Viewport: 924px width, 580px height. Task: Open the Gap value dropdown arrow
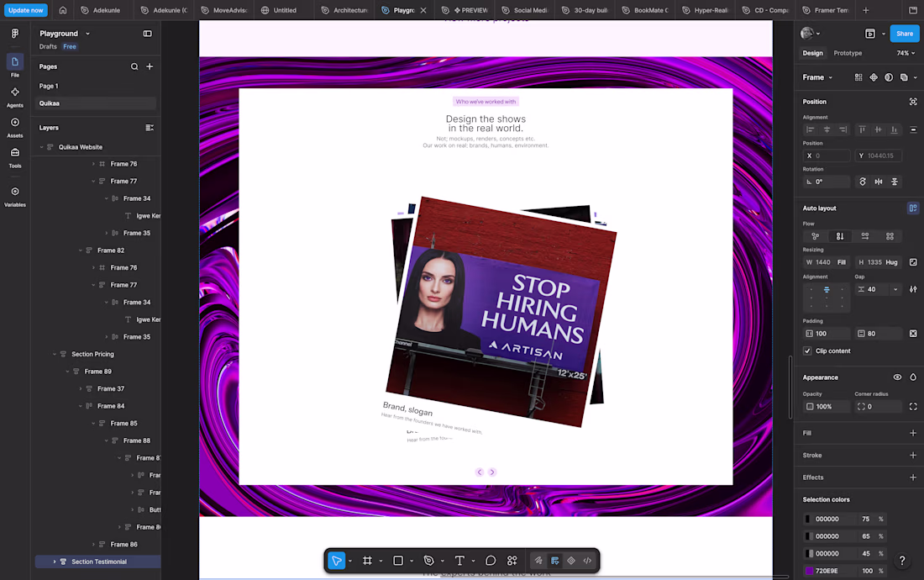(895, 289)
